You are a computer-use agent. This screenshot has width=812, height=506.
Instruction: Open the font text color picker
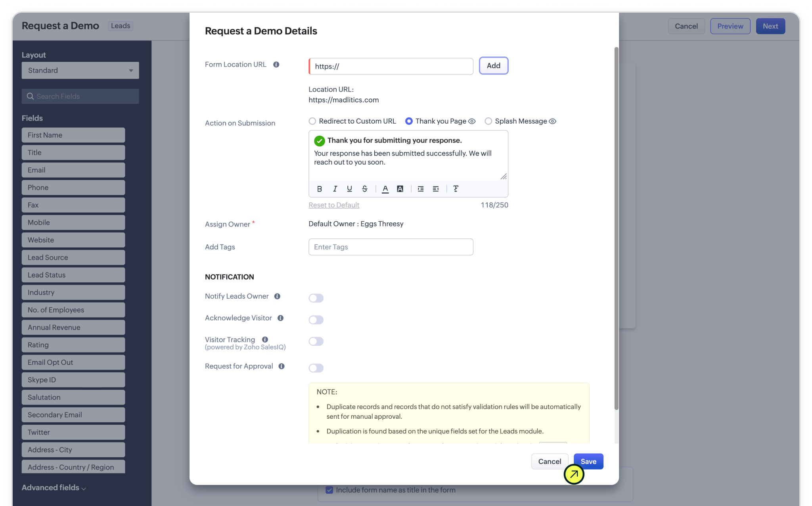(x=385, y=189)
